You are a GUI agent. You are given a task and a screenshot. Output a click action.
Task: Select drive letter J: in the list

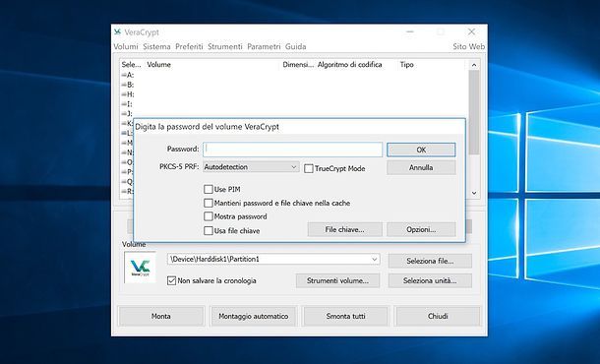[x=127, y=114]
